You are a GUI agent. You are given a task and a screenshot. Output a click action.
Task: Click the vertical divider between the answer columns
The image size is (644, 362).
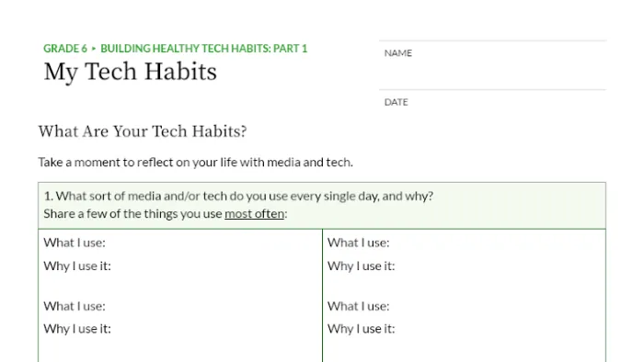coord(322,295)
